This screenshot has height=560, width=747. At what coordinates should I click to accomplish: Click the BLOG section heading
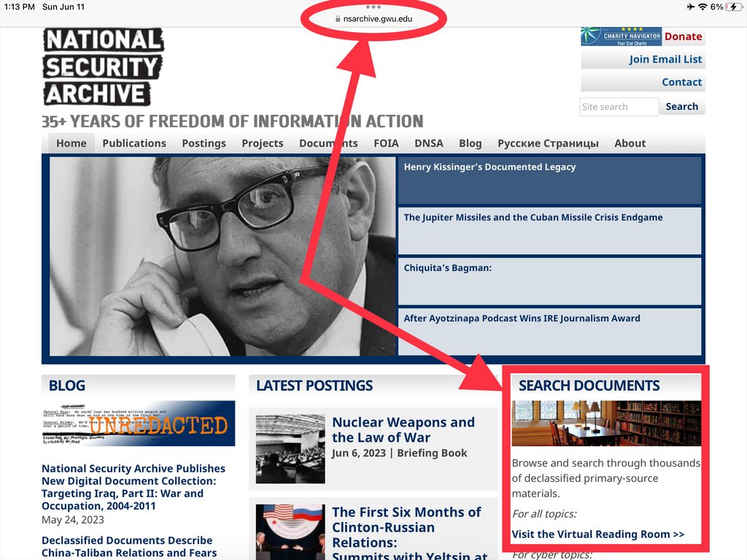click(67, 385)
